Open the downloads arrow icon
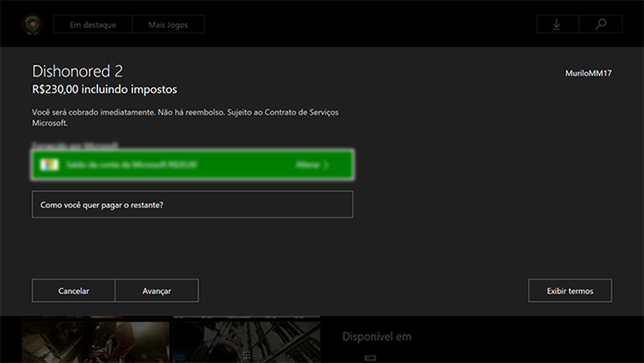644x363 pixels. [558, 24]
